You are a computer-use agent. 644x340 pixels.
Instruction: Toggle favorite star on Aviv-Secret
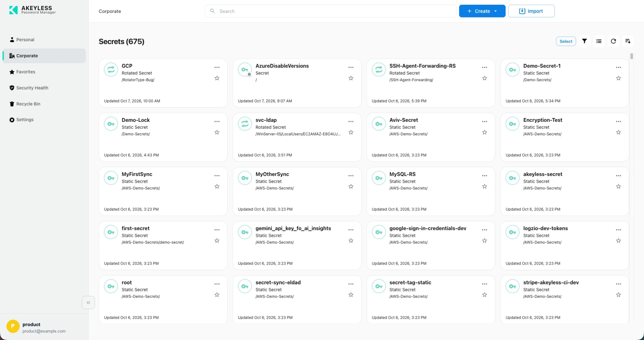(485, 132)
